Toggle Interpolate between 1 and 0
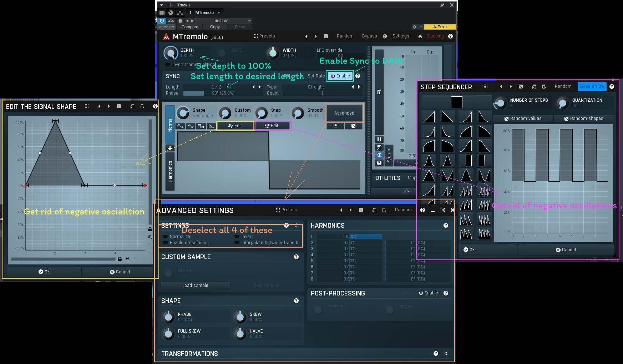 [x=266, y=243]
